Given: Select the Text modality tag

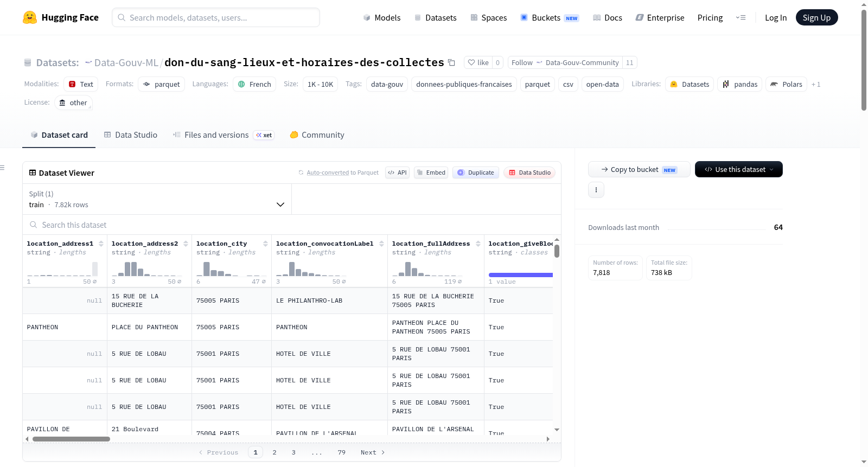Looking at the screenshot, I should [x=81, y=84].
